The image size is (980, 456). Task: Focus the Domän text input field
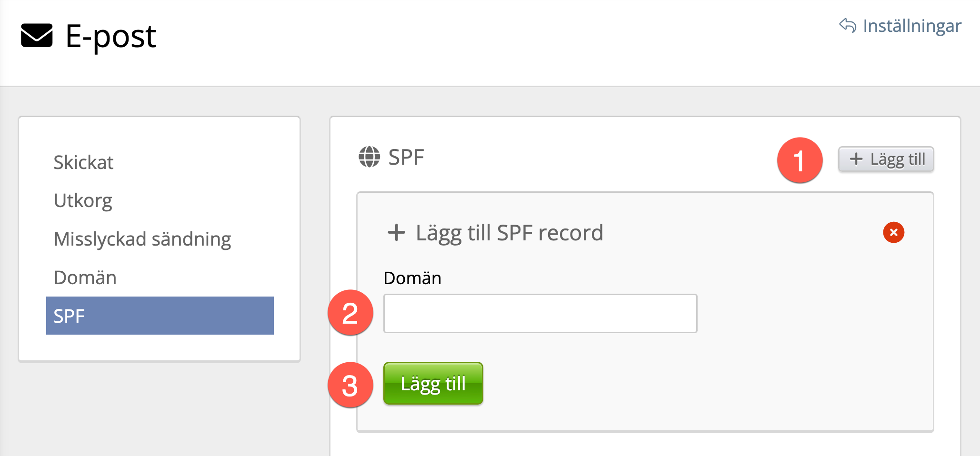click(x=540, y=313)
